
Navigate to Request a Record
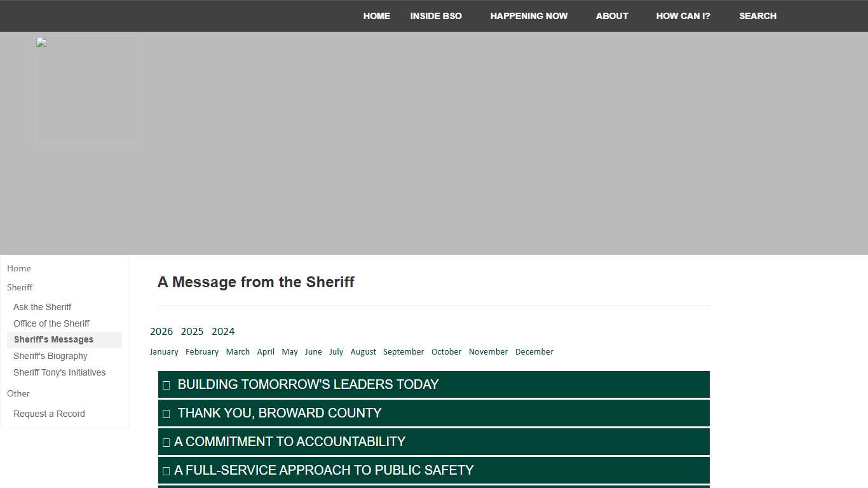tap(49, 414)
